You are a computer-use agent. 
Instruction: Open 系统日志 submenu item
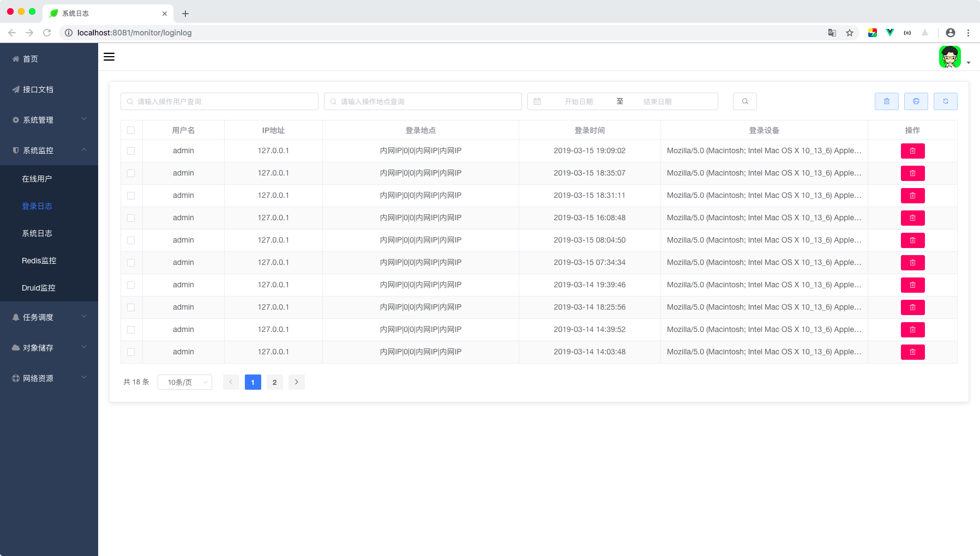coord(49,233)
